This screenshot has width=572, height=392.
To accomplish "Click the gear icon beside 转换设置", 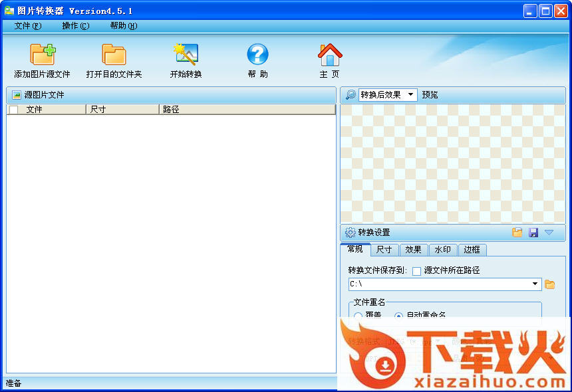I will pyautogui.click(x=351, y=232).
